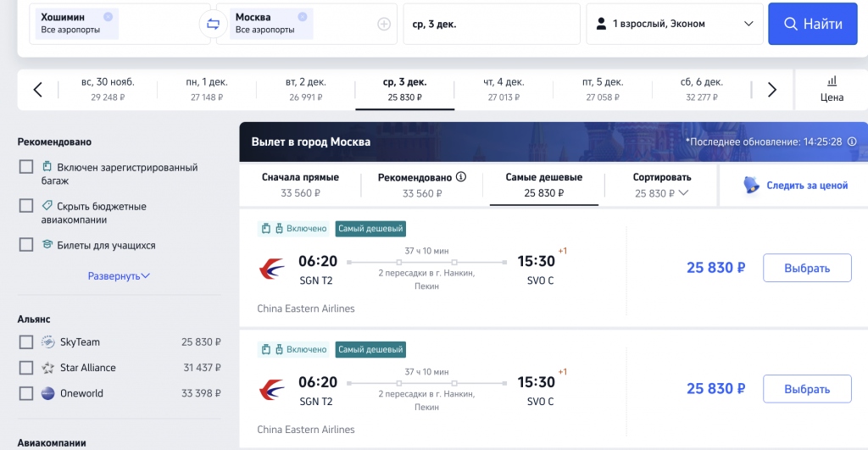Click the info icon next to Рекомендовано
Image resolution: width=868 pixels, height=450 pixels.
tap(460, 177)
